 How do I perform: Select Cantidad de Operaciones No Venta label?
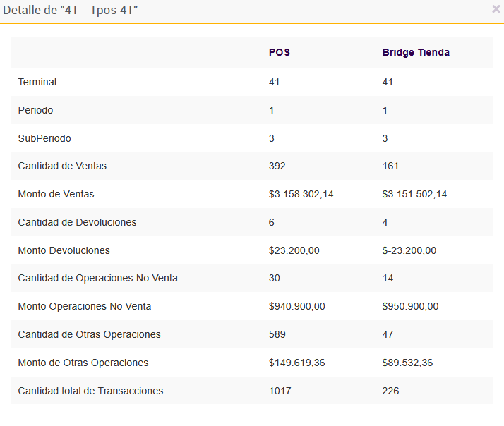[x=97, y=278]
